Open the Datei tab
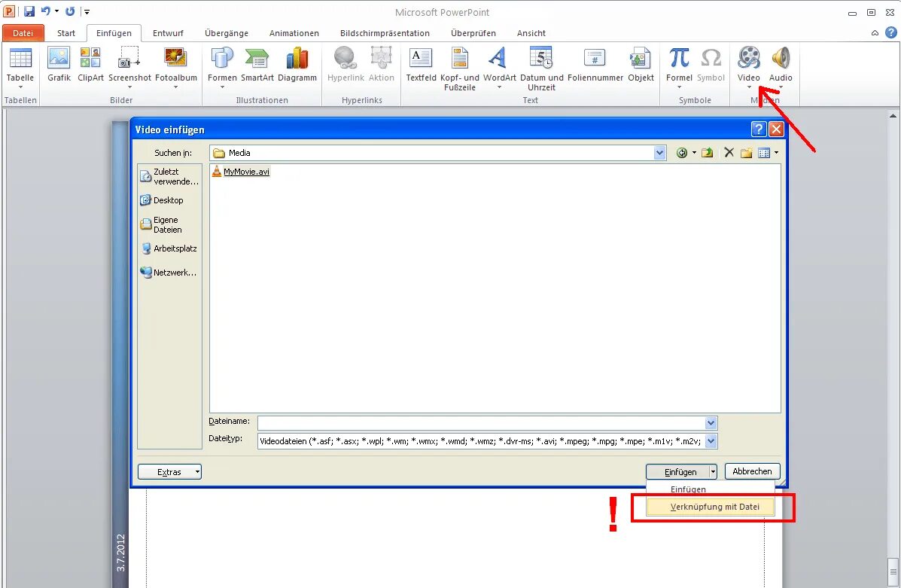The image size is (901, 588). coord(23,33)
